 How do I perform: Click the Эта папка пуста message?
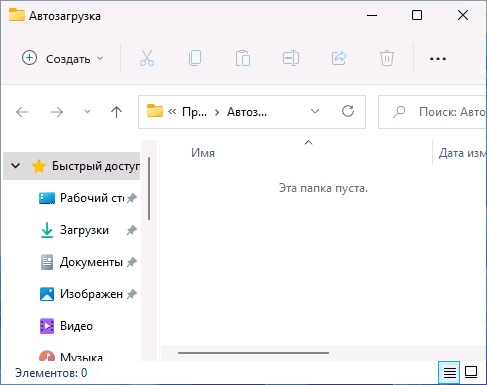tap(323, 188)
